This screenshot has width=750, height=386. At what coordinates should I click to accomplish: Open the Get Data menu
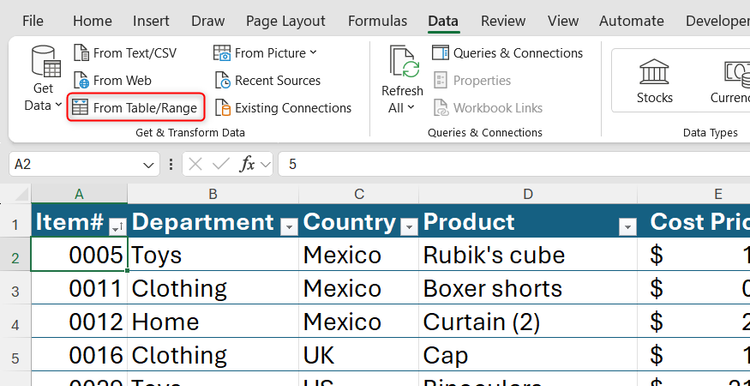point(43,79)
